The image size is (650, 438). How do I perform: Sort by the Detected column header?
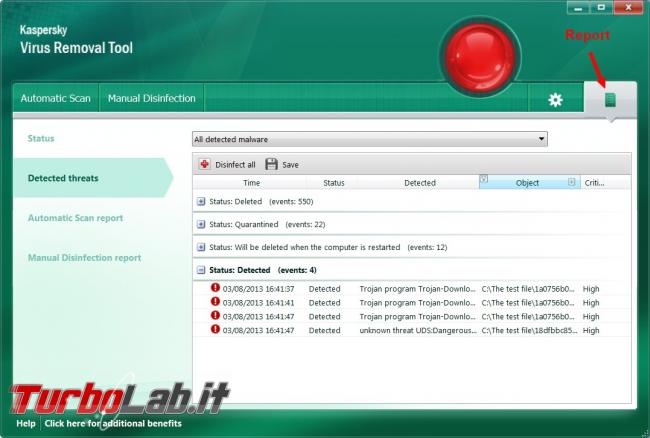click(420, 183)
